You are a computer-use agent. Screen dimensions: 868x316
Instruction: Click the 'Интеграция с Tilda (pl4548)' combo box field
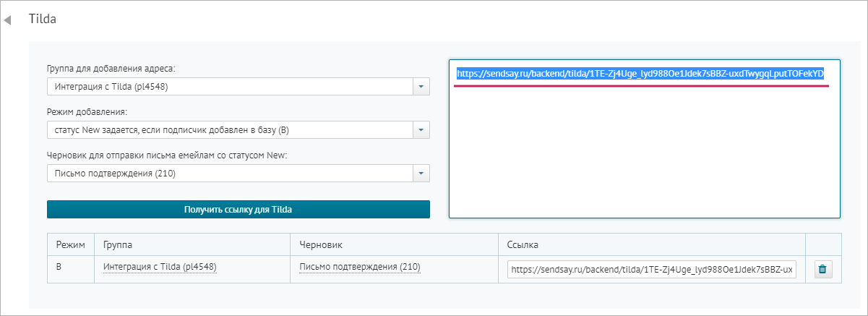pyautogui.click(x=228, y=87)
